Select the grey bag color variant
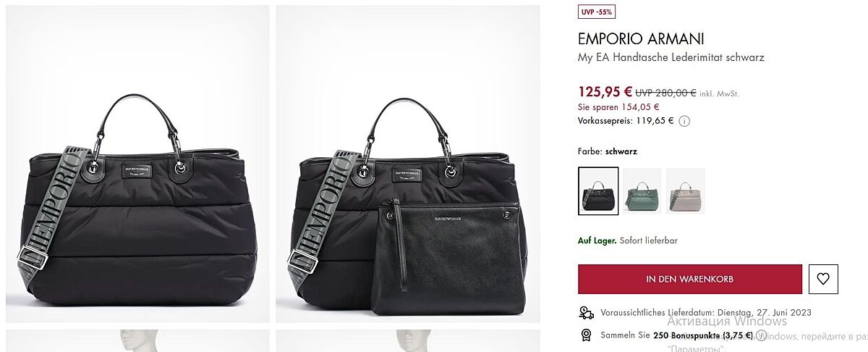868x352 pixels. [x=686, y=191]
